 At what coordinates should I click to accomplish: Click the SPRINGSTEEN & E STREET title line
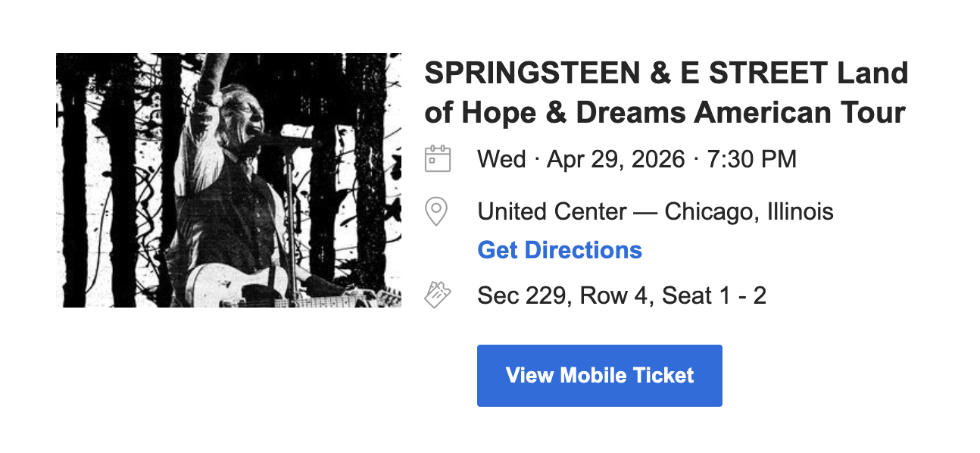tap(666, 73)
